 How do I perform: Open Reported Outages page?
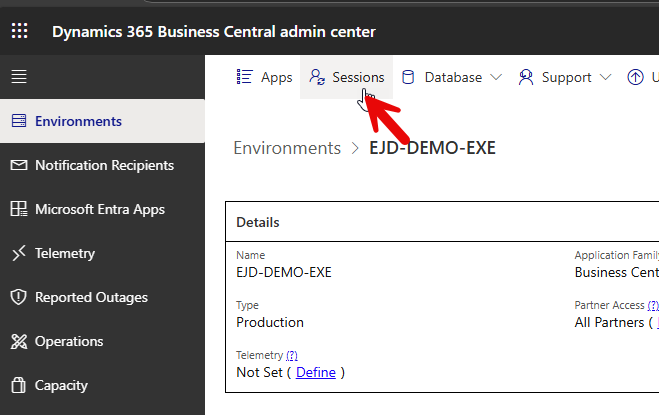pos(102,297)
